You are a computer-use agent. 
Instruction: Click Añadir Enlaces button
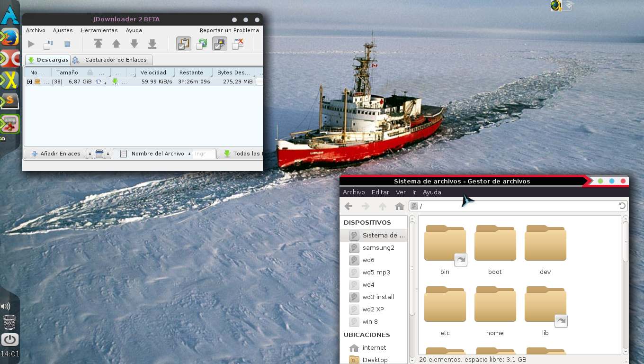(55, 154)
